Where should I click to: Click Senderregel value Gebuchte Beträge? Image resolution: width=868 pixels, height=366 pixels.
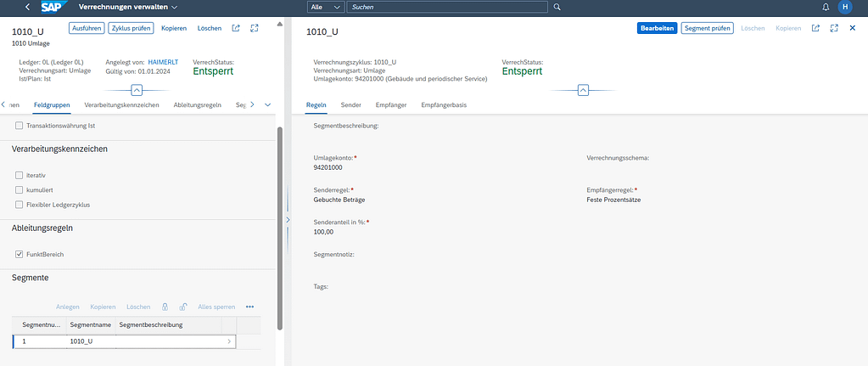tap(339, 200)
